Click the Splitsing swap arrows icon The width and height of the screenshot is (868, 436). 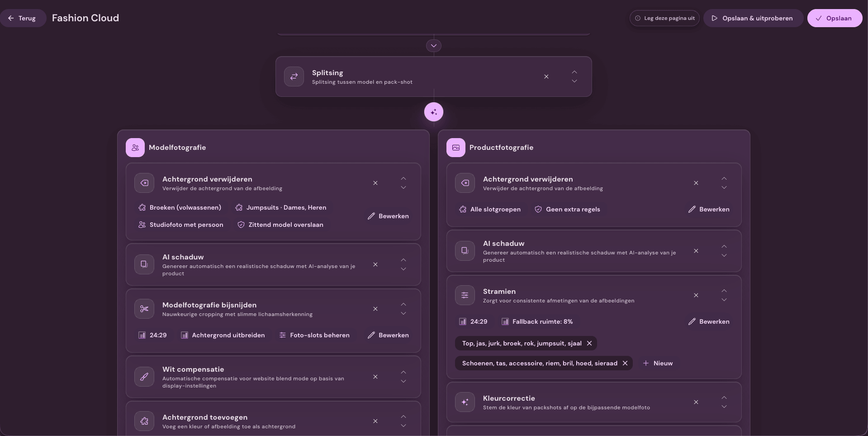294,77
